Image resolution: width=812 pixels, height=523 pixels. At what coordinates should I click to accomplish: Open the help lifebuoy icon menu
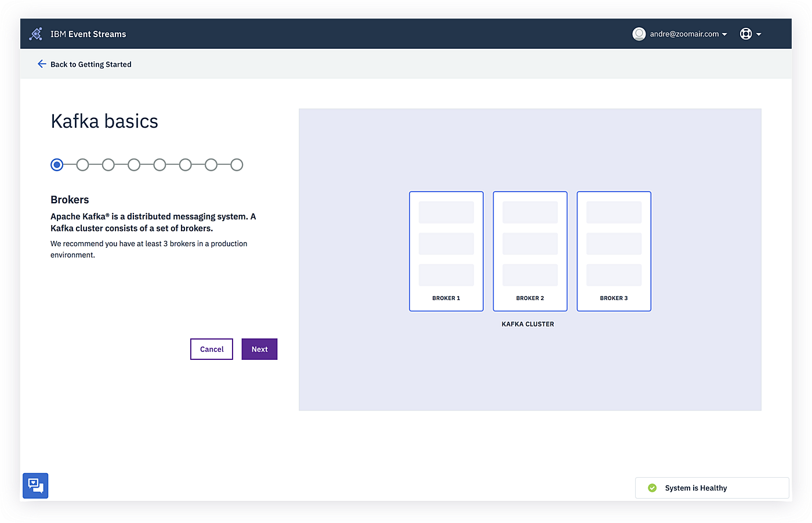746,34
